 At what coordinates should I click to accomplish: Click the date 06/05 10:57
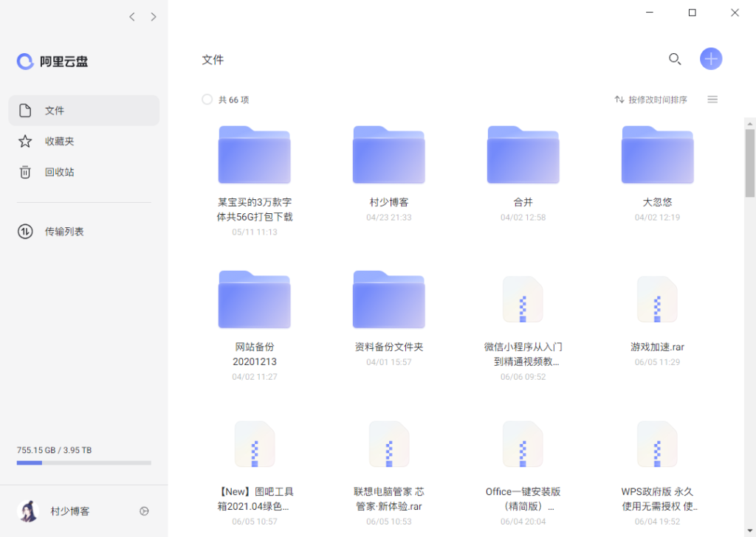click(255, 522)
